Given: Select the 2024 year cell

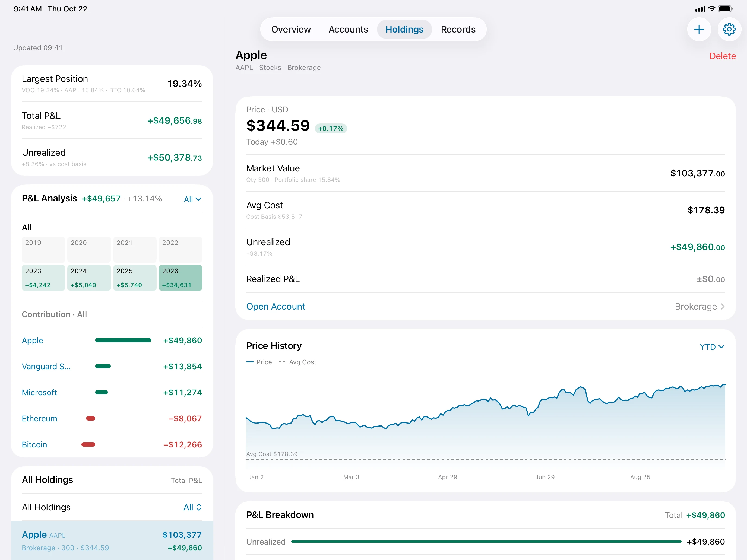Looking at the screenshot, I should 89,278.
